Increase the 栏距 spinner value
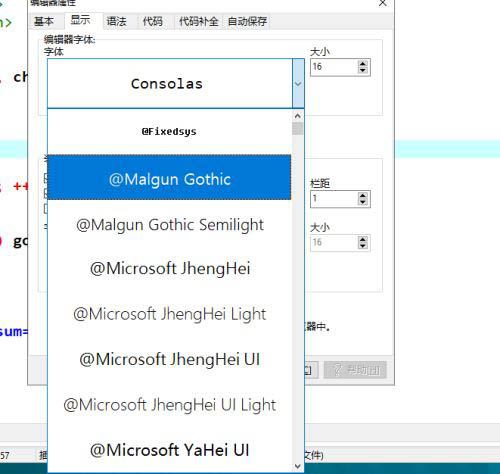Viewport: 500px width, 474px height. tap(362, 195)
